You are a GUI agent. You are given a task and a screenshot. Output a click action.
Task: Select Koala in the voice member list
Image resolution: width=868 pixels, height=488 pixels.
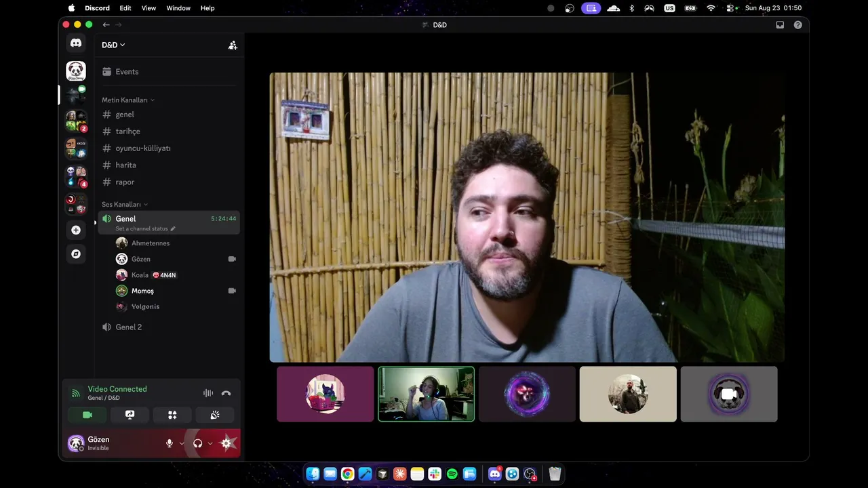click(176, 275)
